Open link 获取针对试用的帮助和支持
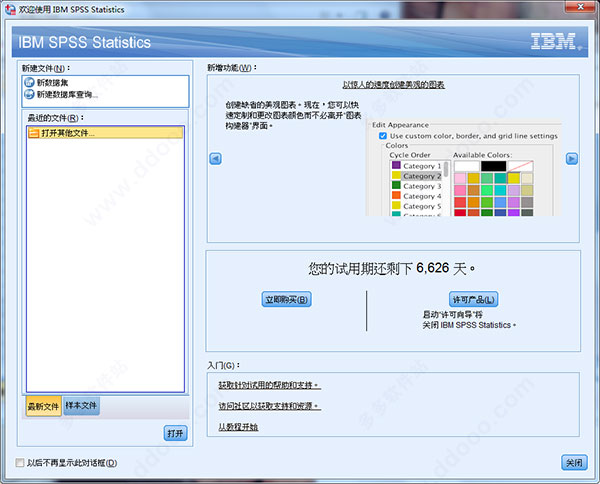 coord(270,385)
